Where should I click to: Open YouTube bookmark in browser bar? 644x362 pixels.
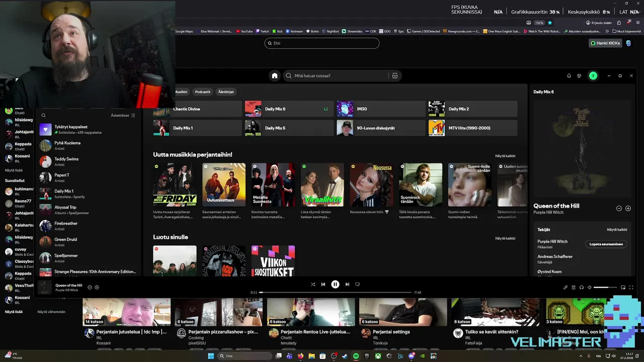[245, 31]
